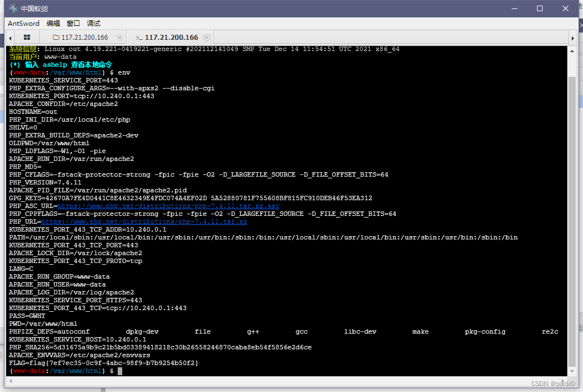Close the file manager tab 117.21.200.166
This screenshot has width=583, height=392.
(119, 37)
